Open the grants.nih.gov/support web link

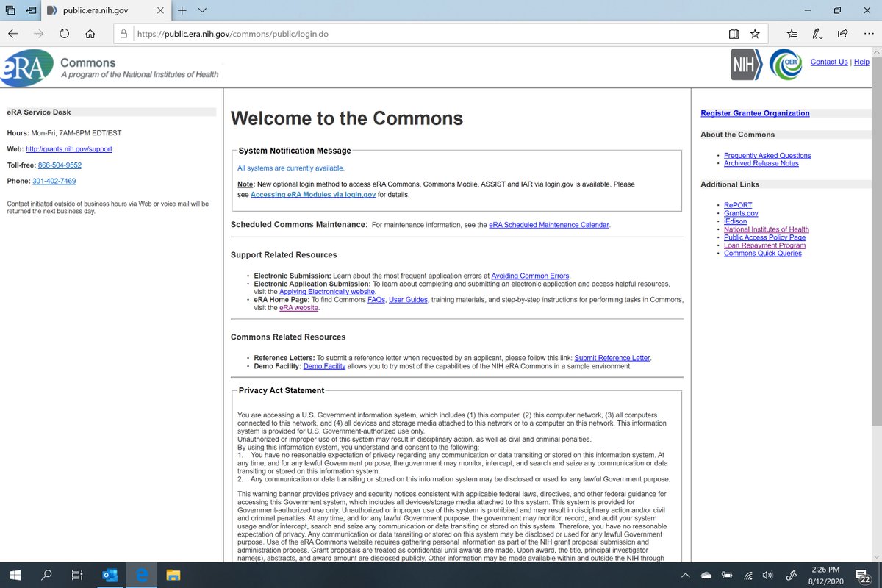[69, 149]
